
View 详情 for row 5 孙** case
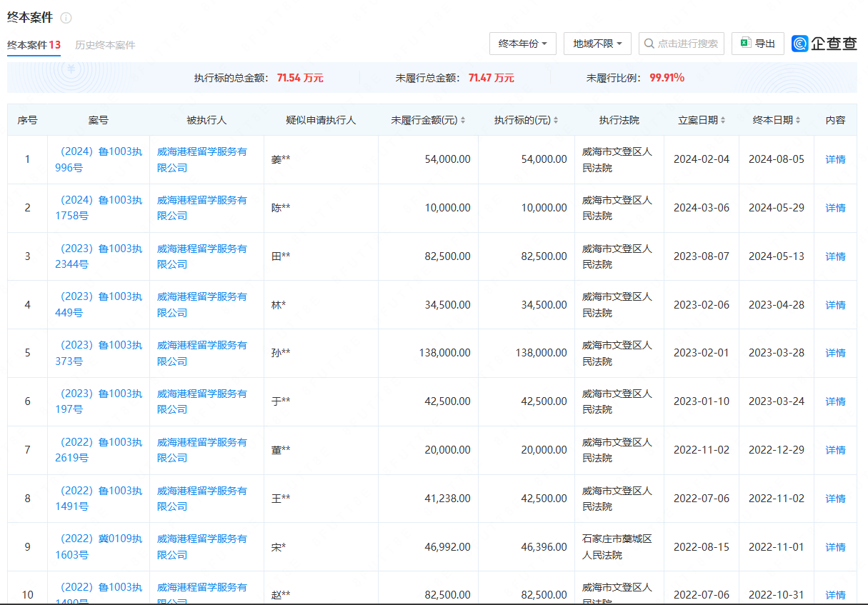point(835,353)
